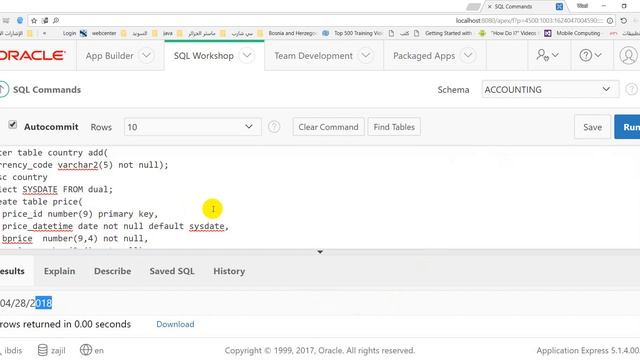
Task: Open the Mobile Computing bookmark
Action: pyautogui.click(x=573, y=33)
